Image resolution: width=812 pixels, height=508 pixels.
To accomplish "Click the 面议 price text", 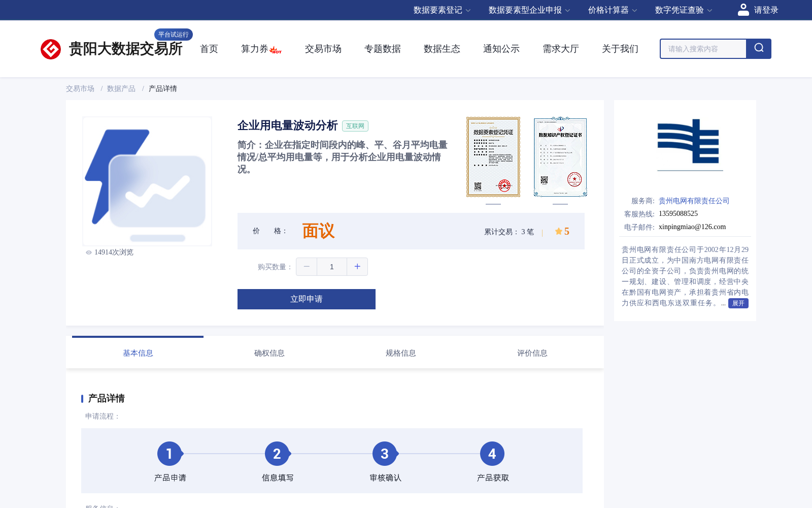I will (318, 231).
